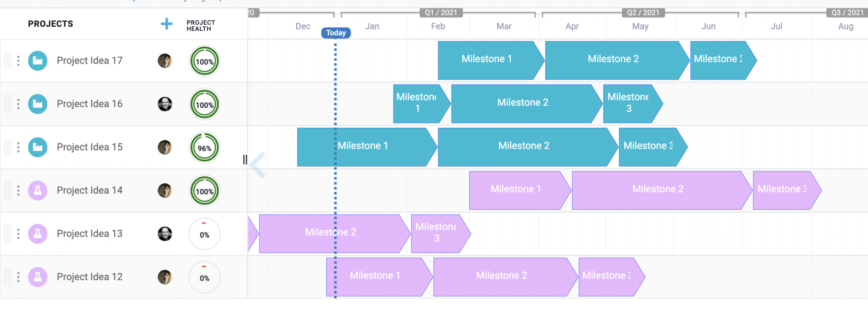Image resolution: width=868 pixels, height=309 pixels.
Task: Click Project Idea 17 factory icon
Action: point(38,61)
